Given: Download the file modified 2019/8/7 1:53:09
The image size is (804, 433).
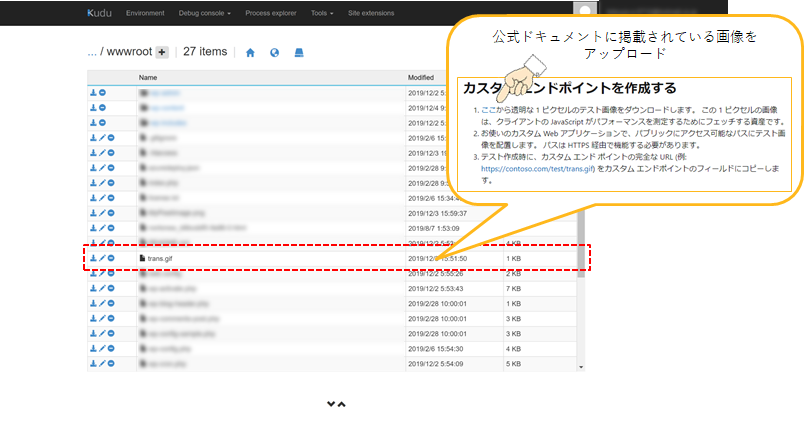Looking at the screenshot, I should (x=93, y=228).
